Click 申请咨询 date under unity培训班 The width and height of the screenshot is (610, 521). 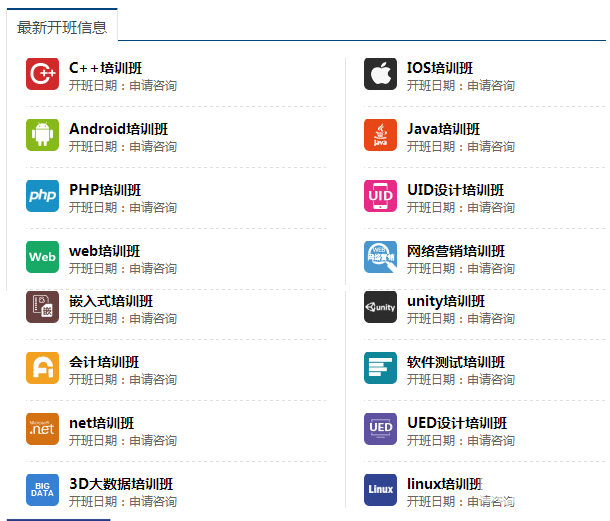coord(491,319)
